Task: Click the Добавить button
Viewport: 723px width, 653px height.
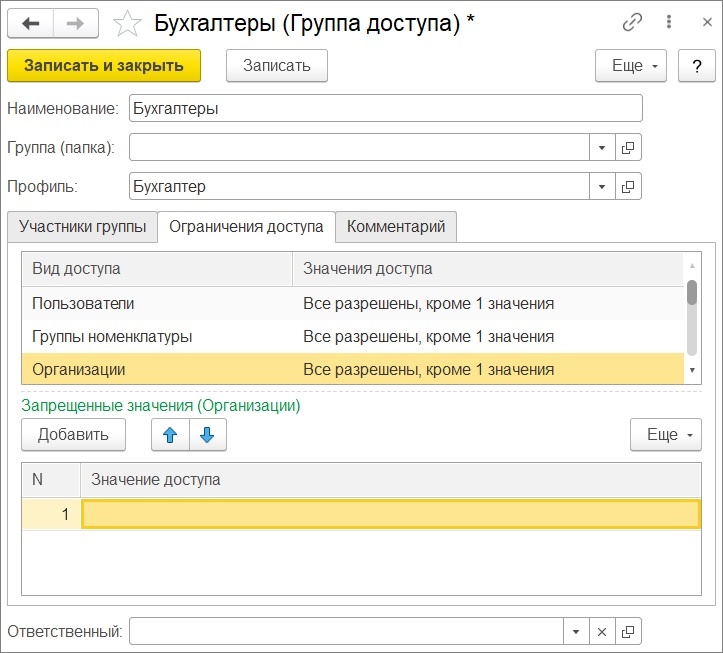Action: [73, 434]
